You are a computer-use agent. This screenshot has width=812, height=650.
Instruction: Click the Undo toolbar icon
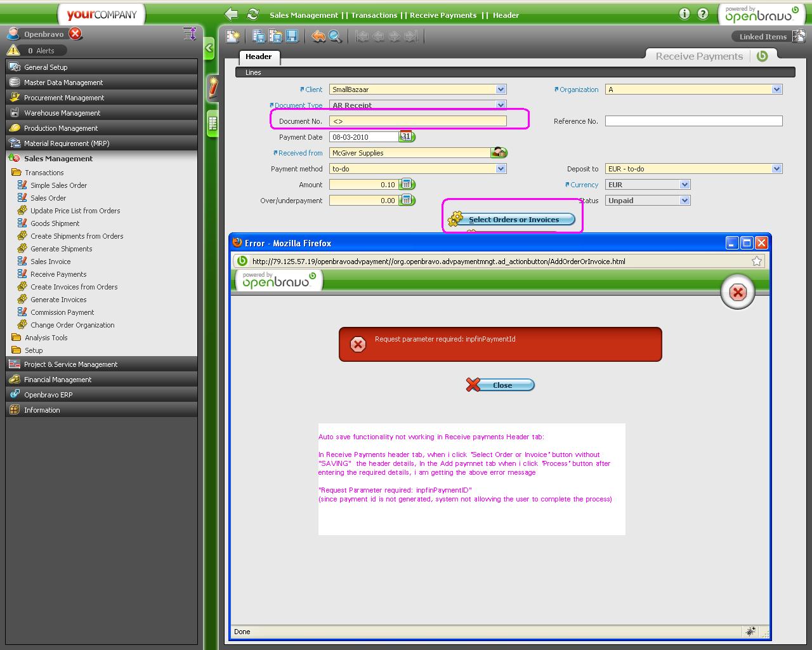(x=318, y=36)
